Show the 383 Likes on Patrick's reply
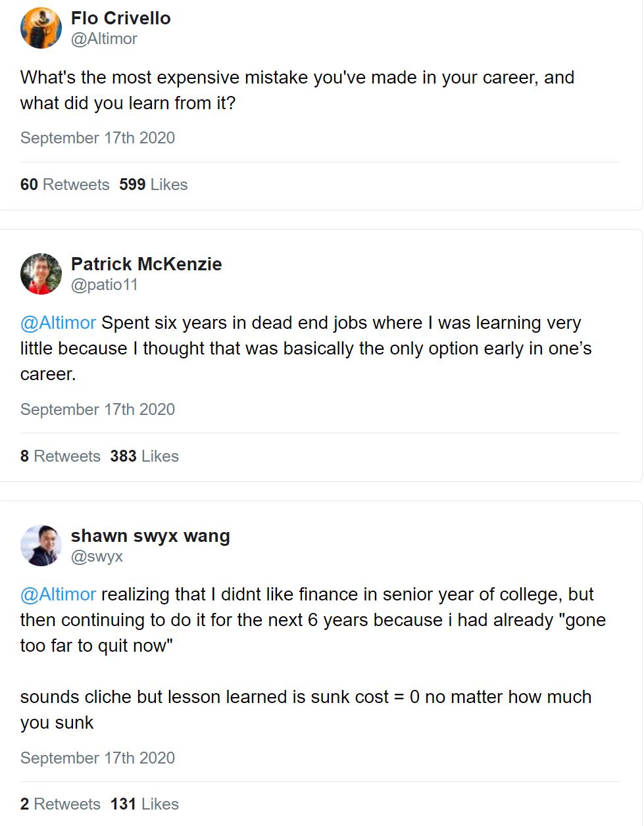The width and height of the screenshot is (644, 826). pyautogui.click(x=145, y=456)
